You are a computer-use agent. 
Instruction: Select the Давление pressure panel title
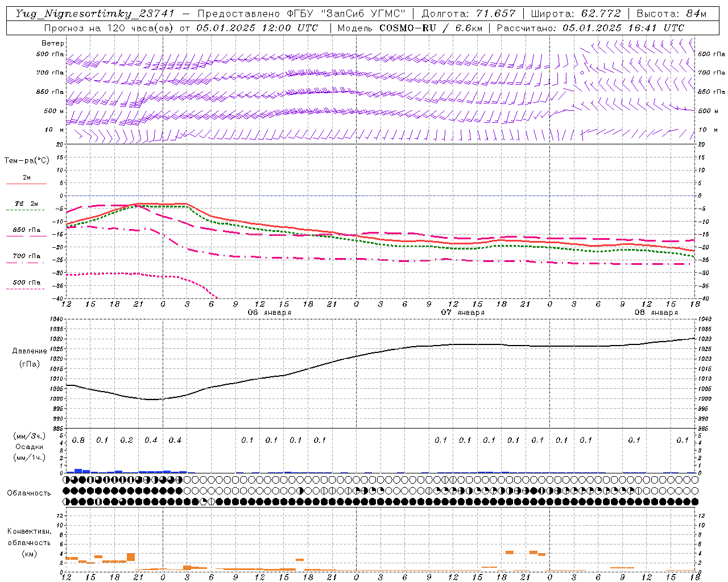pos(30,351)
